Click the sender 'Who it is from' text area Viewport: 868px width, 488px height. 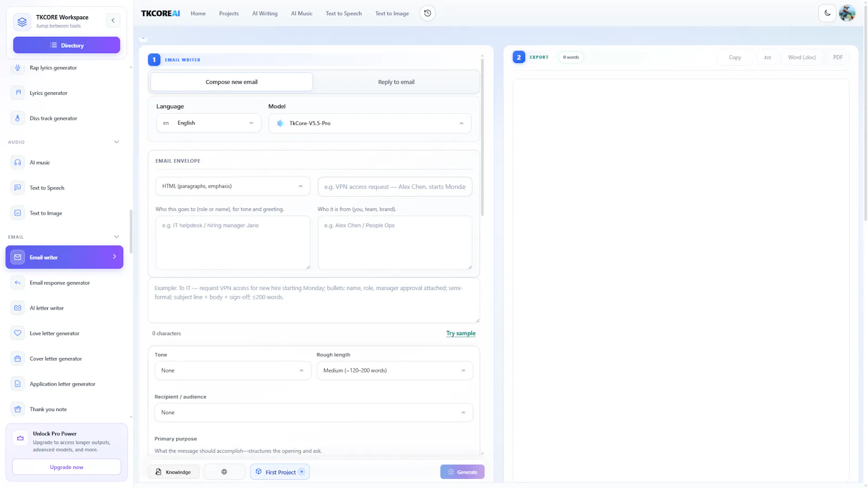click(395, 242)
